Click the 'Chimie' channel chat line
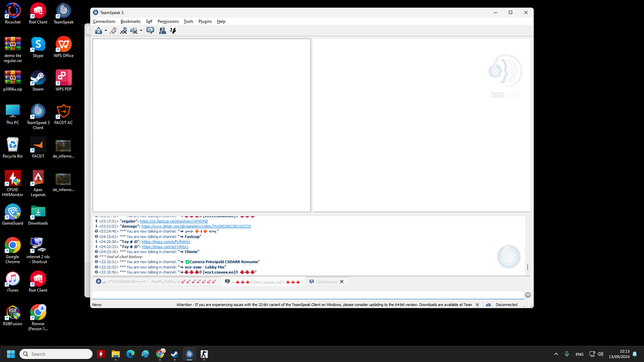The width and height of the screenshot is (644, 362). coord(147,252)
